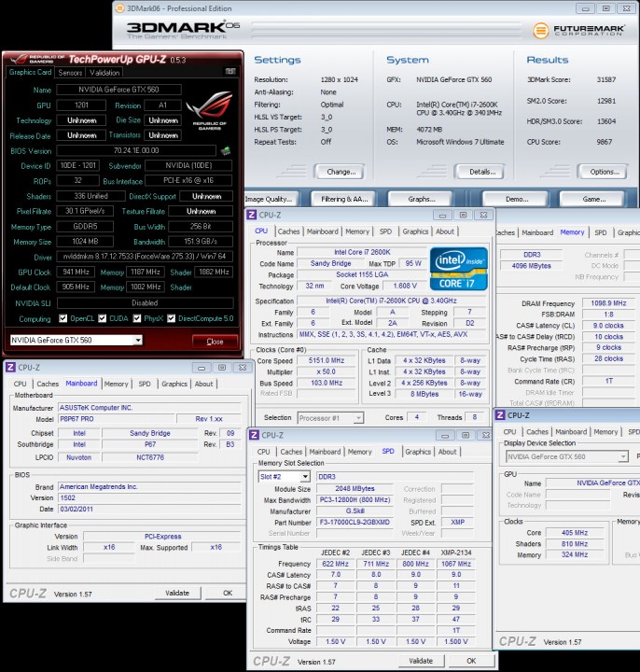Click Validate in CPU-Z Mainboard window
640x672 pixels.
tap(177, 593)
